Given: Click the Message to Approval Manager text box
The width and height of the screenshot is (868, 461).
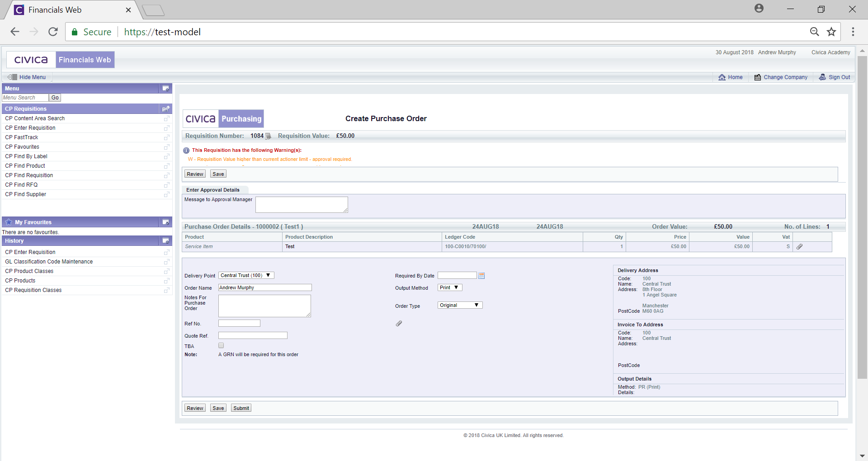Looking at the screenshot, I should (x=301, y=204).
